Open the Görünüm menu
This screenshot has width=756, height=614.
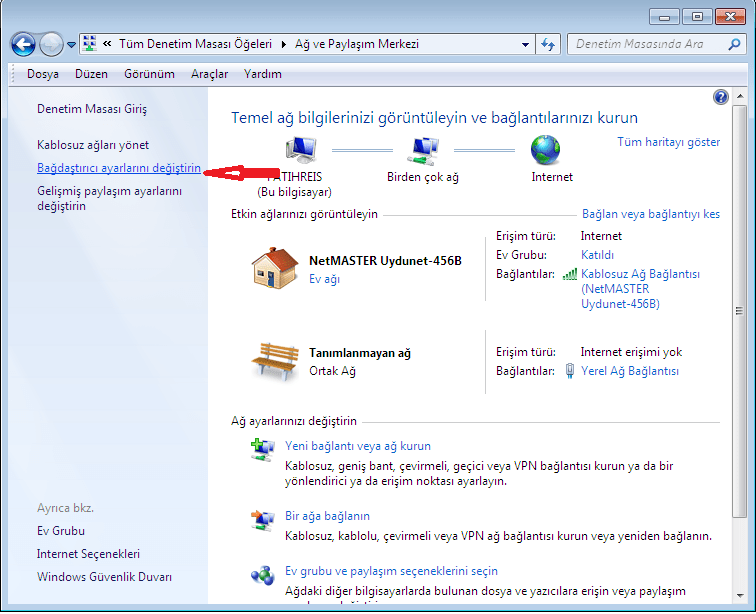tap(149, 74)
